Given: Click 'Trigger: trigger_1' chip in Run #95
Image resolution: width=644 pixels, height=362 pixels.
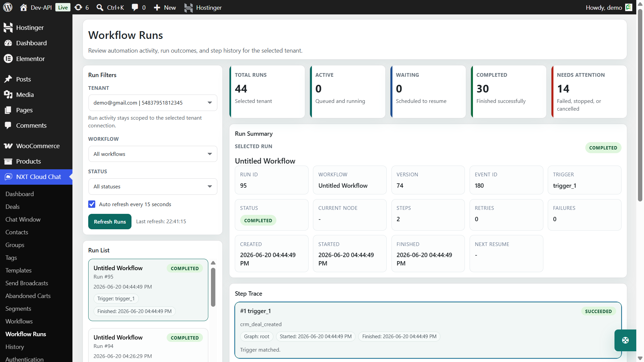Looking at the screenshot, I should (x=116, y=299).
